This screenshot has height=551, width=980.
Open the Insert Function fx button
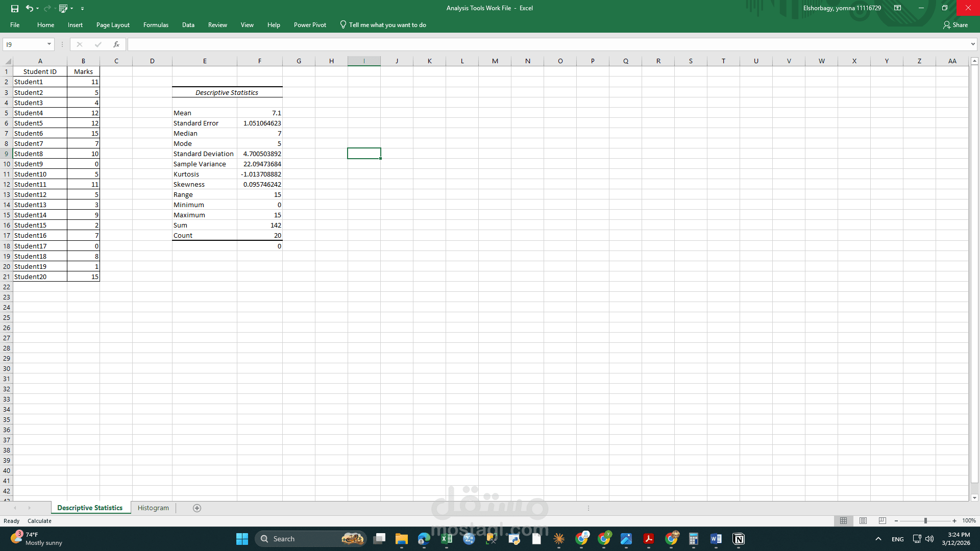click(x=116, y=44)
